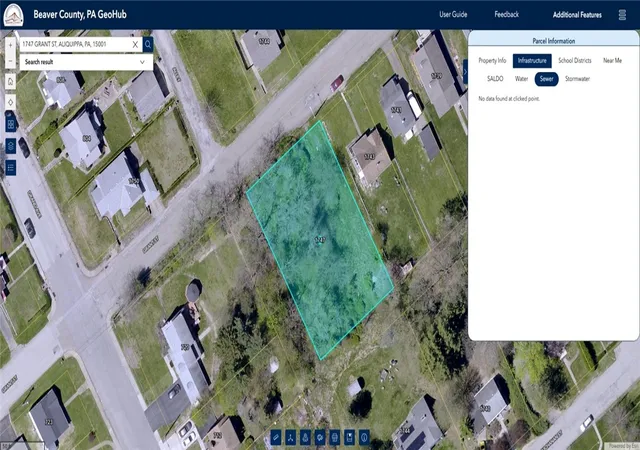Image resolution: width=640 pixels, height=450 pixels.
Task: Open the School Districts tab
Action: tap(575, 60)
